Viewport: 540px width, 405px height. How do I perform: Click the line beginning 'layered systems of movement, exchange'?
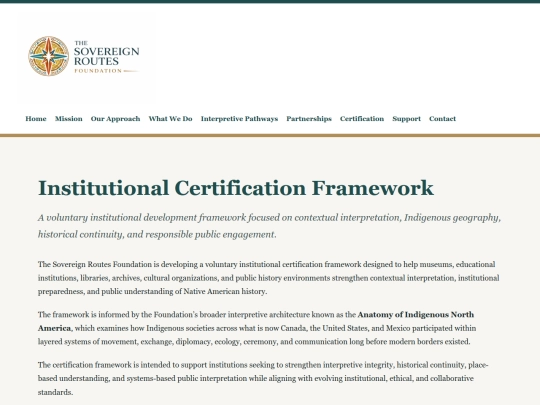pyautogui.click(x=254, y=342)
